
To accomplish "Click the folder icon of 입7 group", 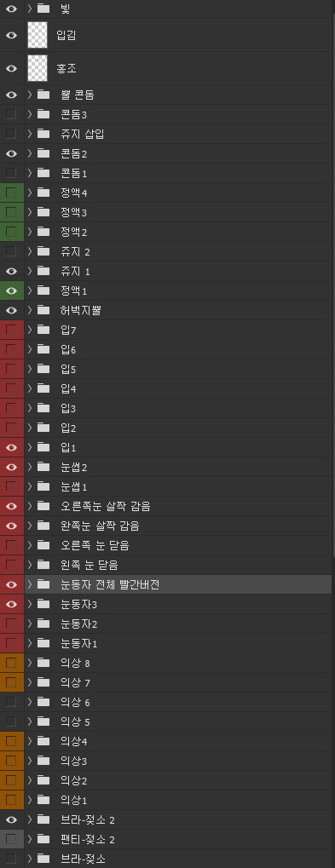I will point(43,330).
